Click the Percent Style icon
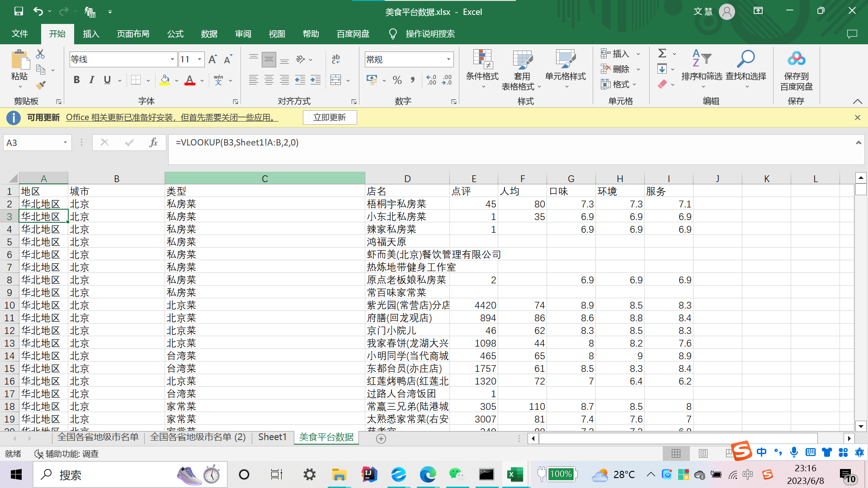This screenshot has width=868, height=488. pos(397,80)
